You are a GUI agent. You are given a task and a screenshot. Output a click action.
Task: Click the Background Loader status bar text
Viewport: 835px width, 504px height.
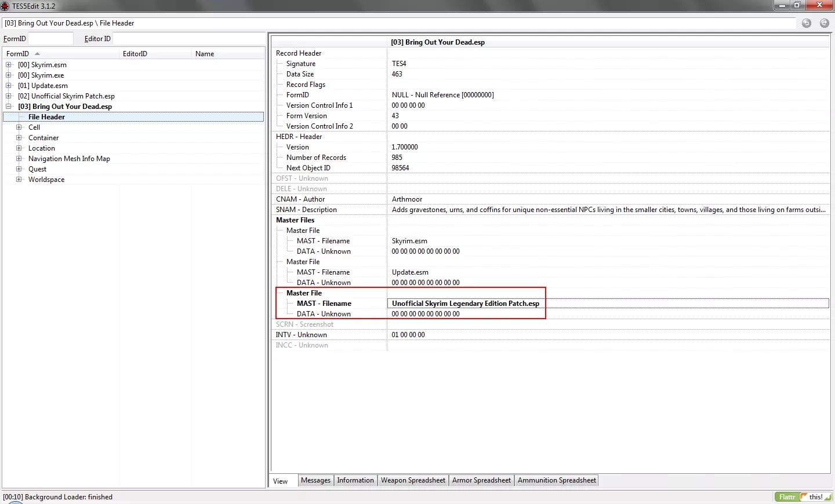tap(57, 497)
